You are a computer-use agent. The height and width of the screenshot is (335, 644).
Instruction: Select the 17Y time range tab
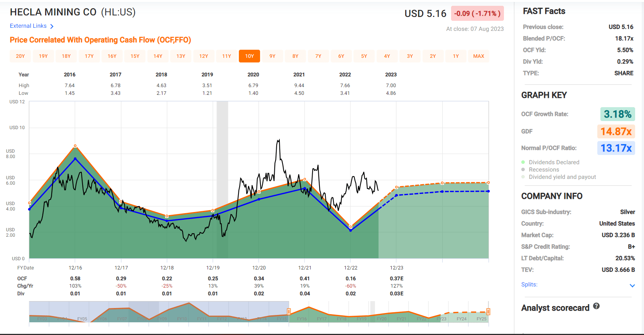[89, 56]
